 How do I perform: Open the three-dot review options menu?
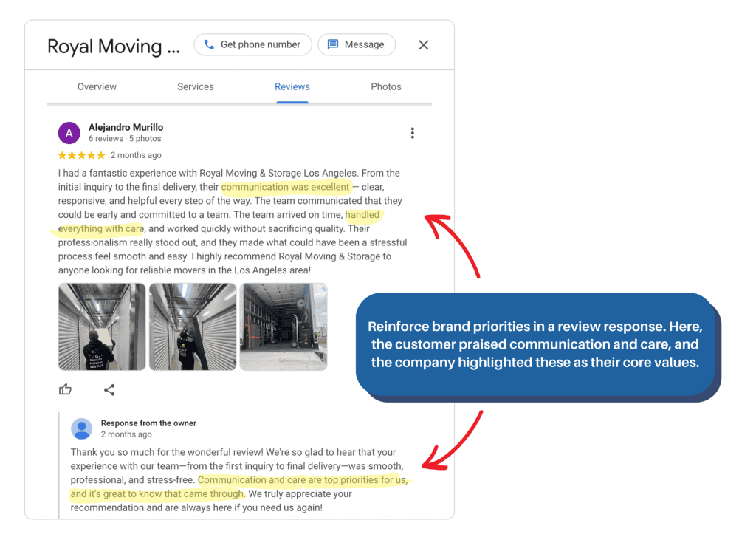click(x=412, y=133)
